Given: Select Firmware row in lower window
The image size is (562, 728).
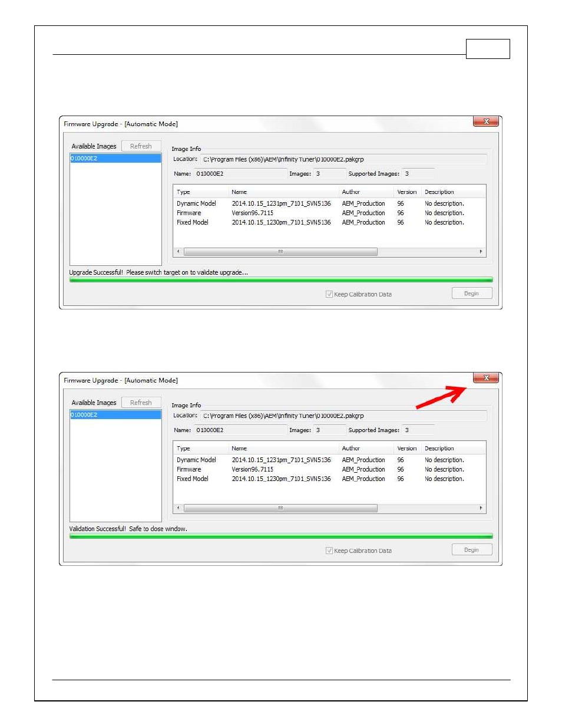Looking at the screenshot, I should pos(329,470).
